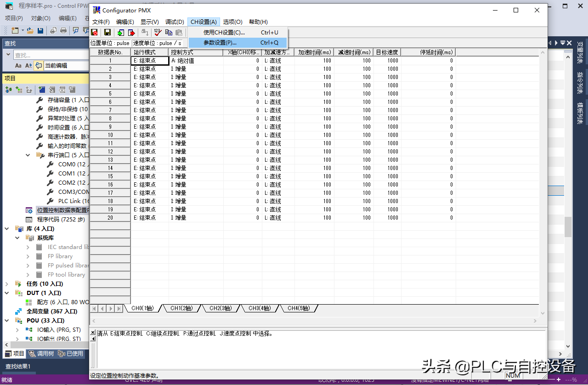Toggle the current editor search scope button
This screenshot has height=385, width=588.
[39, 66]
